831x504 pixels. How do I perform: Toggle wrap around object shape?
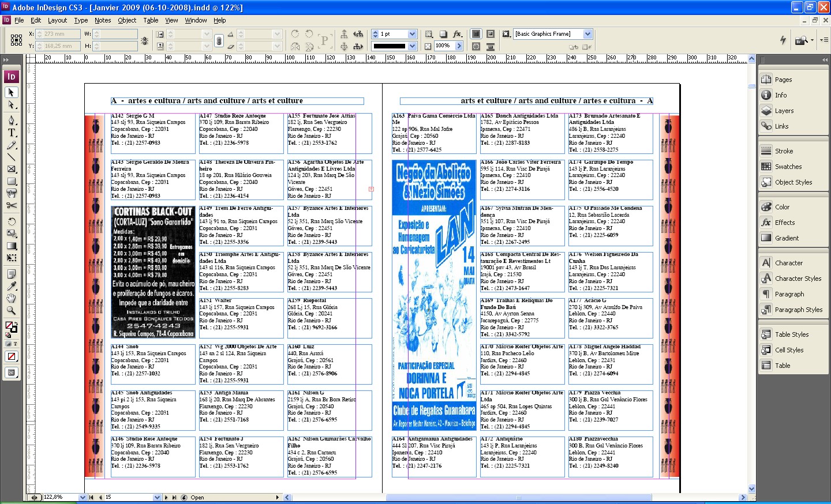[476, 46]
